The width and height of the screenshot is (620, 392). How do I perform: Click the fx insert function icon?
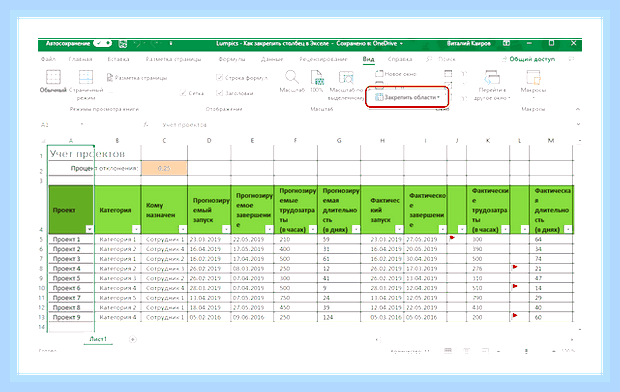[146, 125]
